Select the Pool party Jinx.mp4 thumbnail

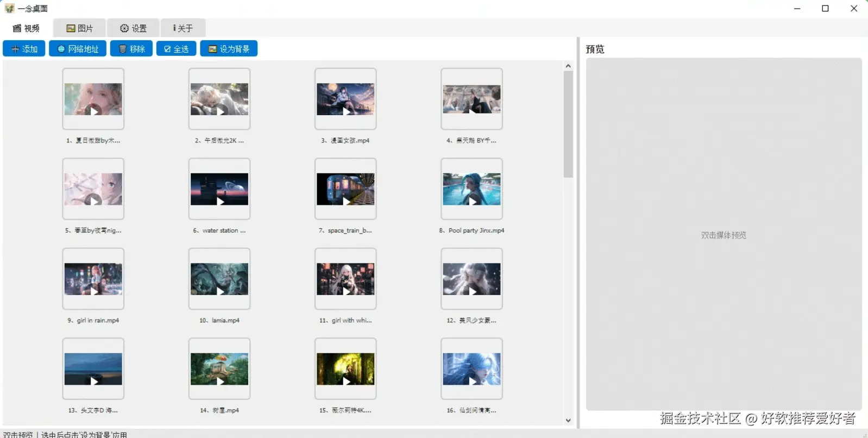click(471, 189)
